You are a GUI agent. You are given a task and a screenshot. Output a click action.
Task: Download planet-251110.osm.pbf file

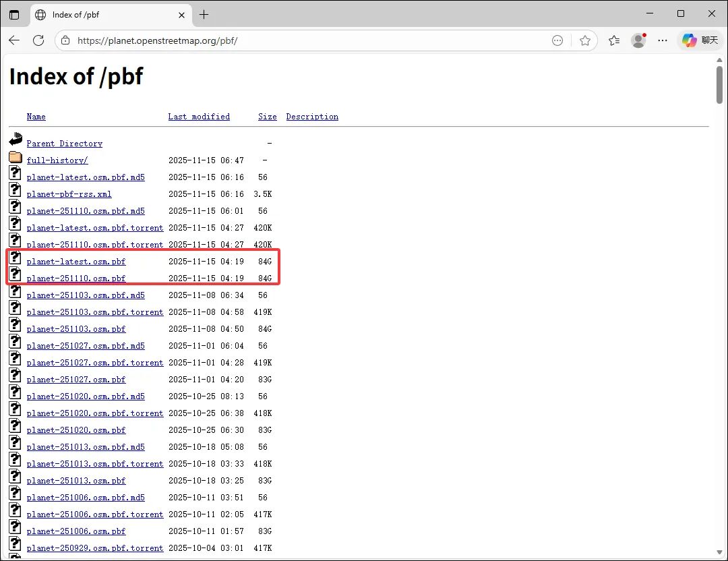(76, 278)
